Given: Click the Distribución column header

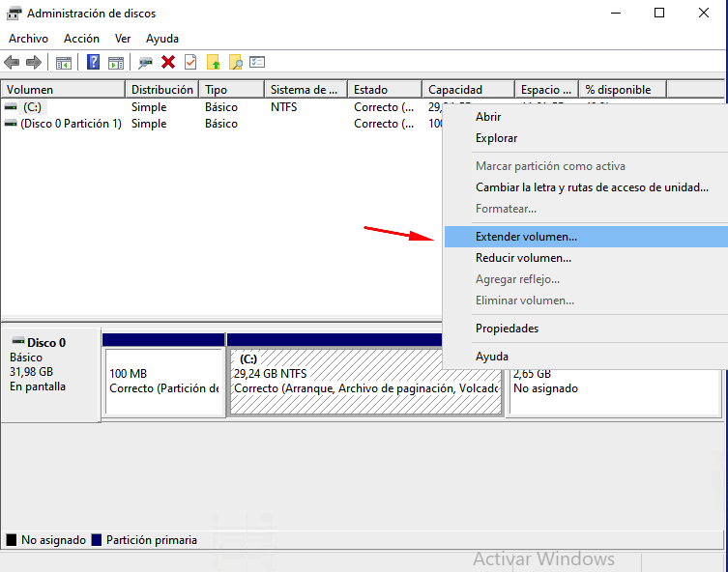Looking at the screenshot, I should [162, 90].
